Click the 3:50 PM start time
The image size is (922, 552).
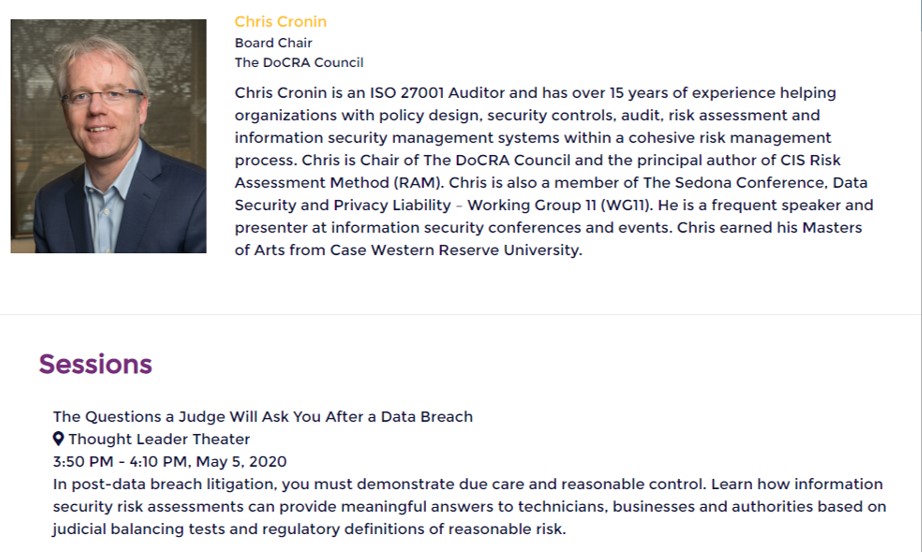(x=83, y=461)
